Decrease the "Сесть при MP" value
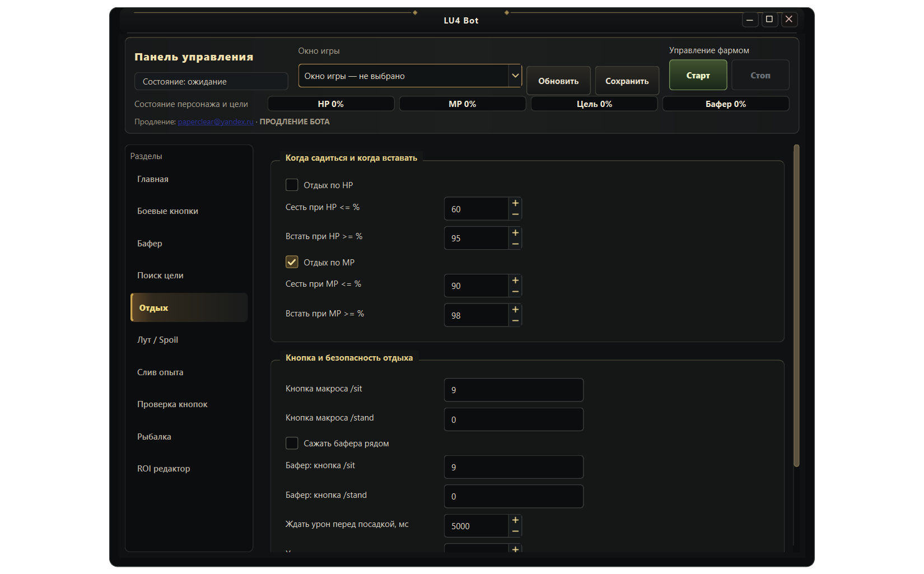 tap(515, 292)
